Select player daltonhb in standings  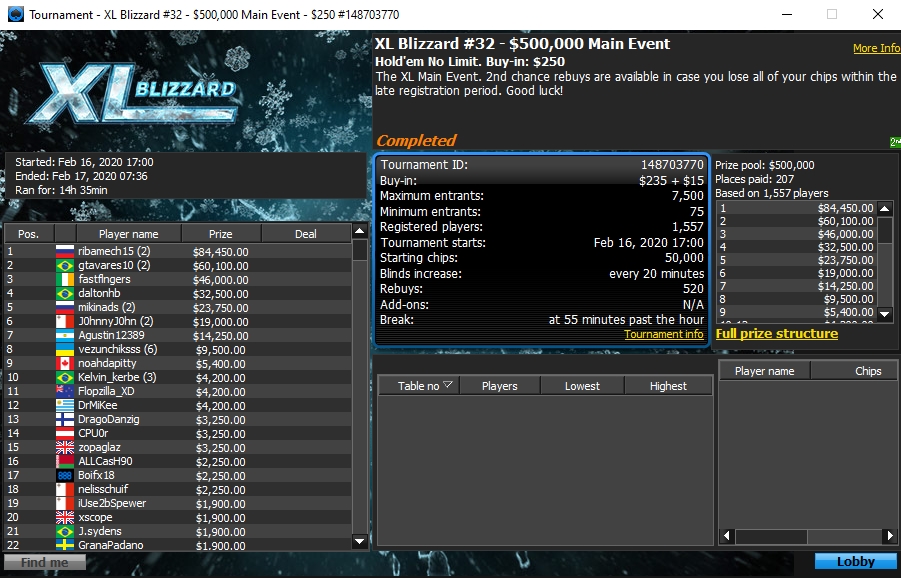(x=178, y=294)
